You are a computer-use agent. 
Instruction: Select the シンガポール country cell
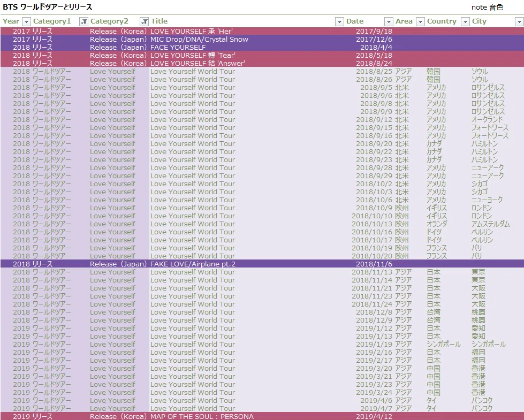click(444, 344)
